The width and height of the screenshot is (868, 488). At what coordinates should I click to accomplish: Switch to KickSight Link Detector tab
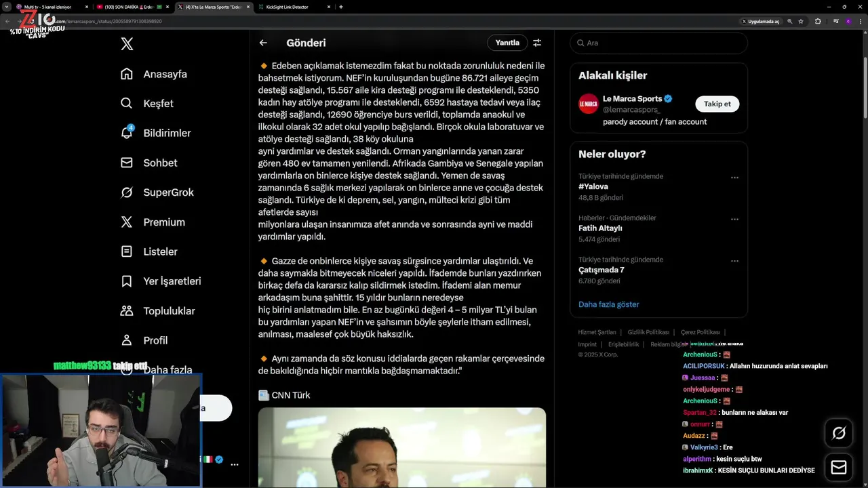pyautogui.click(x=293, y=7)
